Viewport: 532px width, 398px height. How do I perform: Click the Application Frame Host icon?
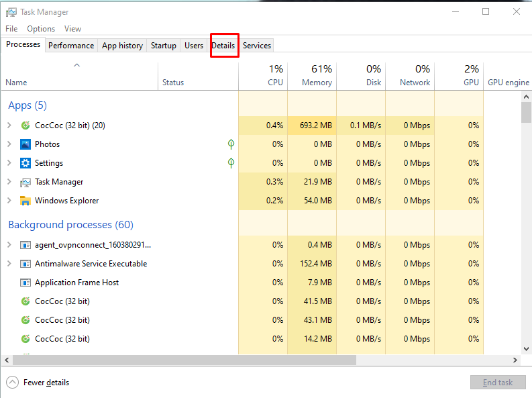coord(25,283)
